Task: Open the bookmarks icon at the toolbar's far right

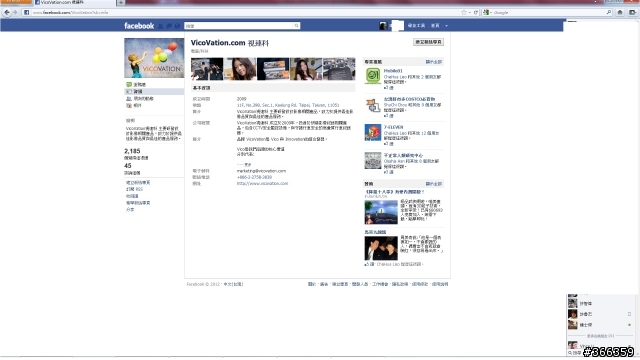Action: [632, 12]
